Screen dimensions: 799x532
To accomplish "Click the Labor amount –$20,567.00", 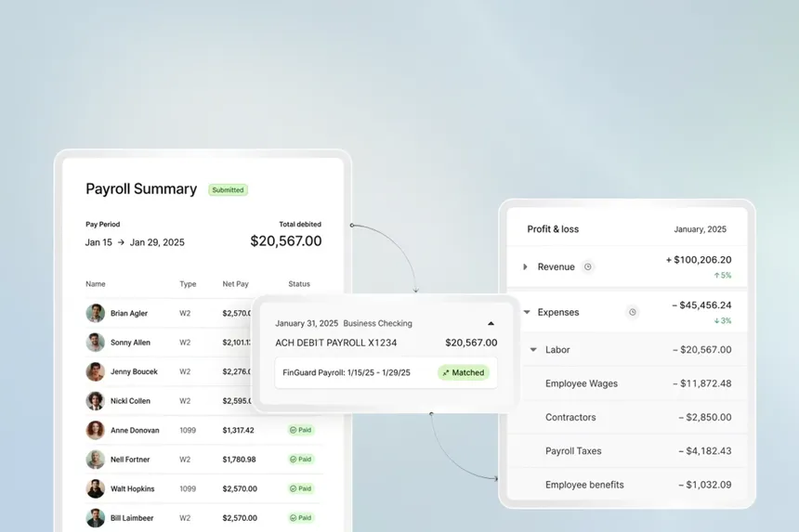I will pos(701,350).
